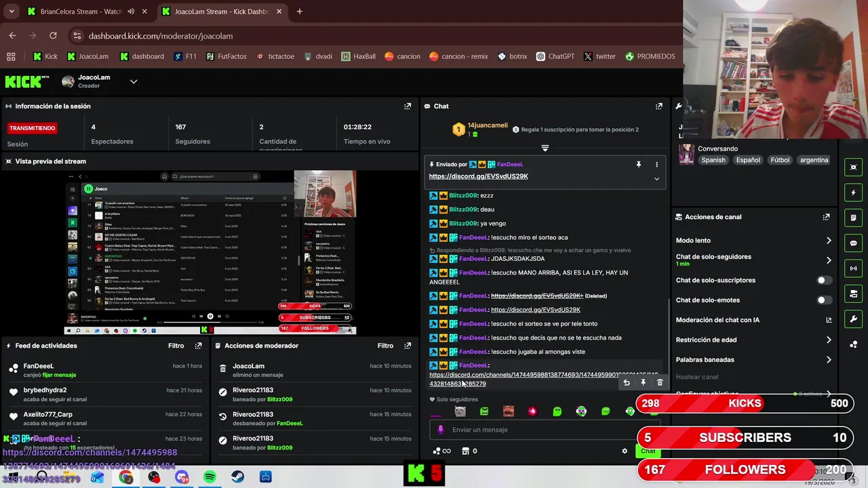868x488 pixels.
Task: Click the stream preview thumbnail
Action: tap(210, 253)
